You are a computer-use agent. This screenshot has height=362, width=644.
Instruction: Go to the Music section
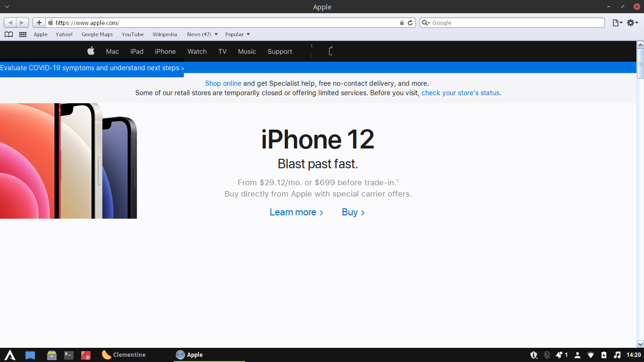[247, 51]
